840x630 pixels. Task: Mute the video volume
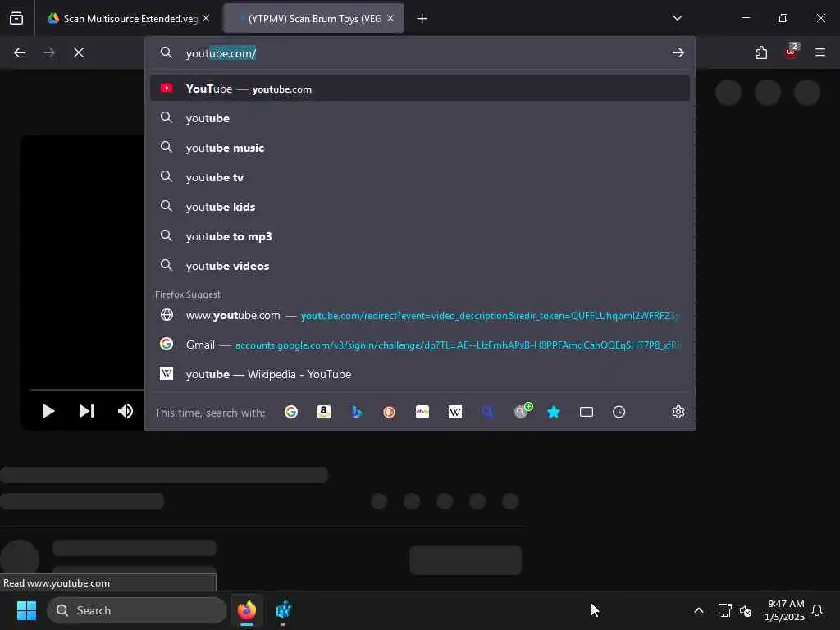tap(126, 411)
